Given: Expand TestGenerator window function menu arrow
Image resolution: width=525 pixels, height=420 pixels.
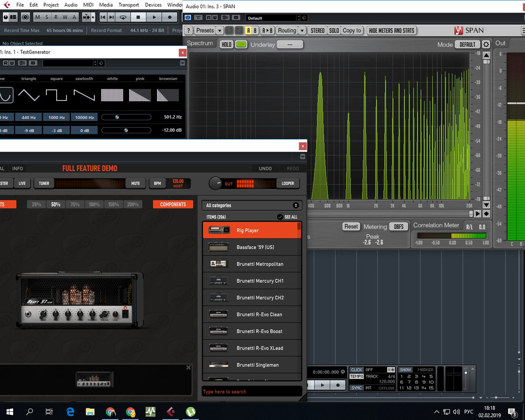Looking at the screenshot, I should 183,63.
